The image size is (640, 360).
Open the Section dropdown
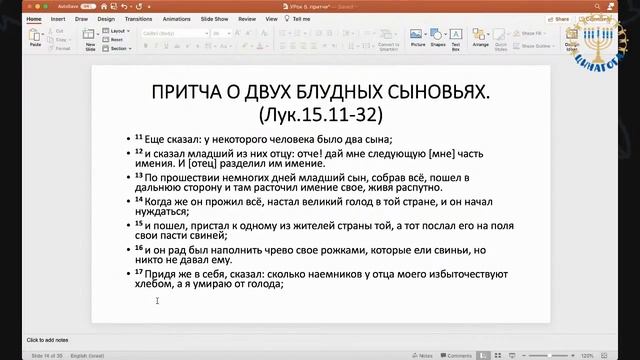[x=118, y=49]
